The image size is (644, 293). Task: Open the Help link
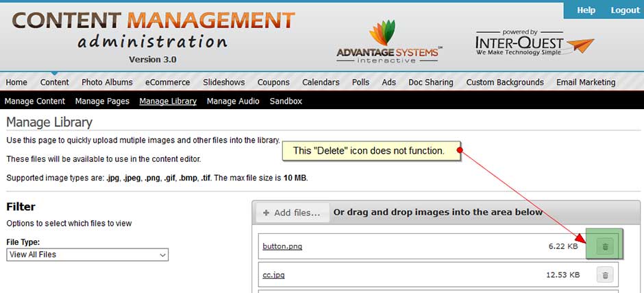coord(586,10)
